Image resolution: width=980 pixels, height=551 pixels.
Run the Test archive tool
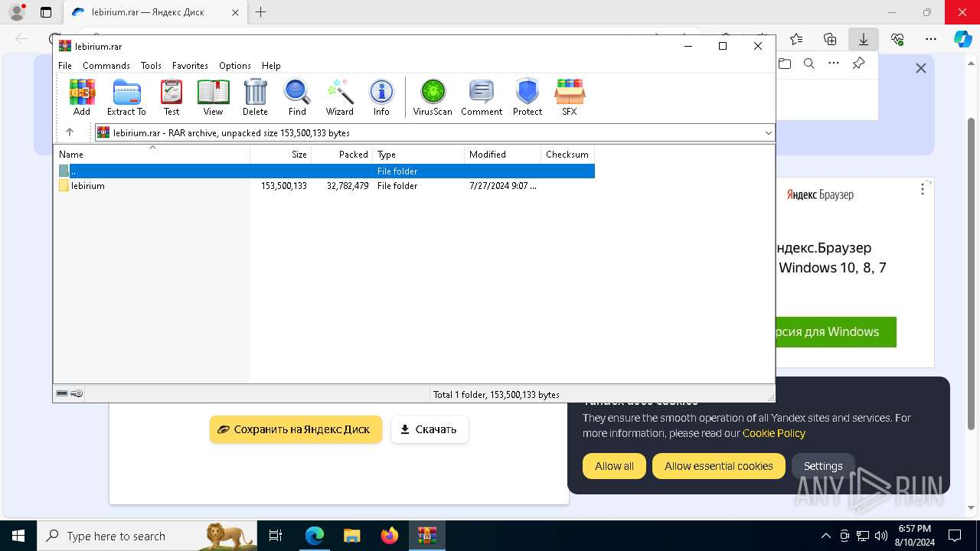(x=171, y=97)
